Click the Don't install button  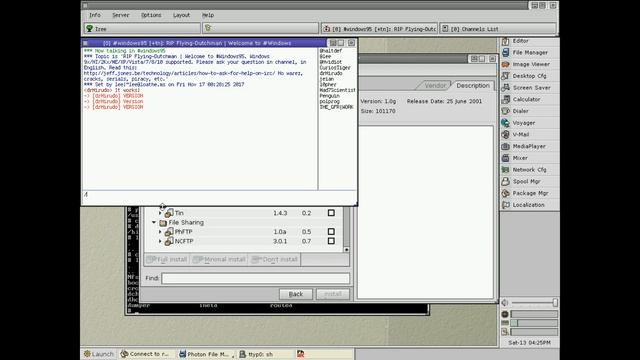pos(275,259)
